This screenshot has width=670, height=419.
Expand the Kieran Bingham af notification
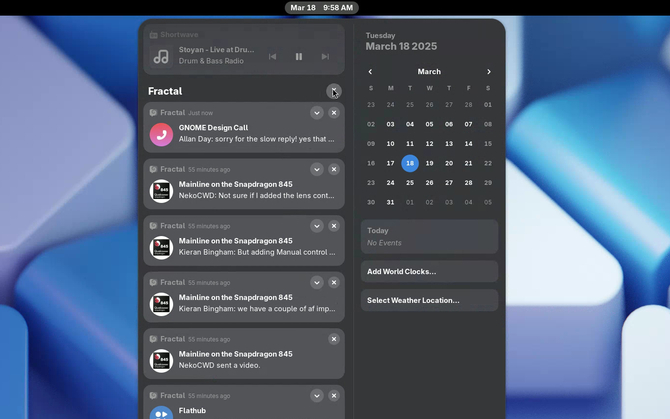(317, 282)
